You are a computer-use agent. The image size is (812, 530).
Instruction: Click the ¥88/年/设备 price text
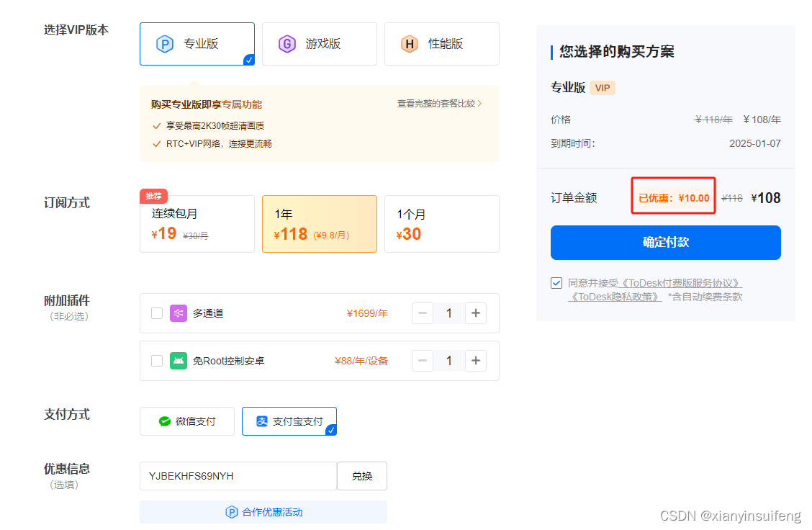coord(361,361)
